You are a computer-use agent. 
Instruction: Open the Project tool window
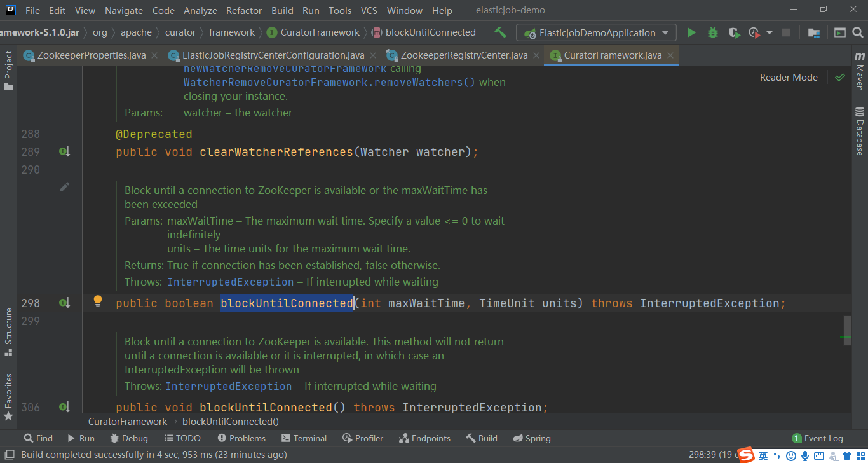click(x=8, y=70)
